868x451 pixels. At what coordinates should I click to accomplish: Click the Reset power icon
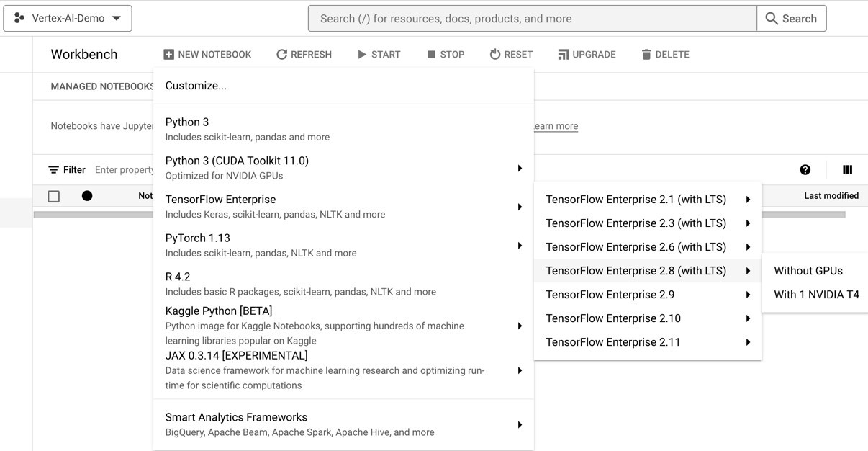coord(495,55)
